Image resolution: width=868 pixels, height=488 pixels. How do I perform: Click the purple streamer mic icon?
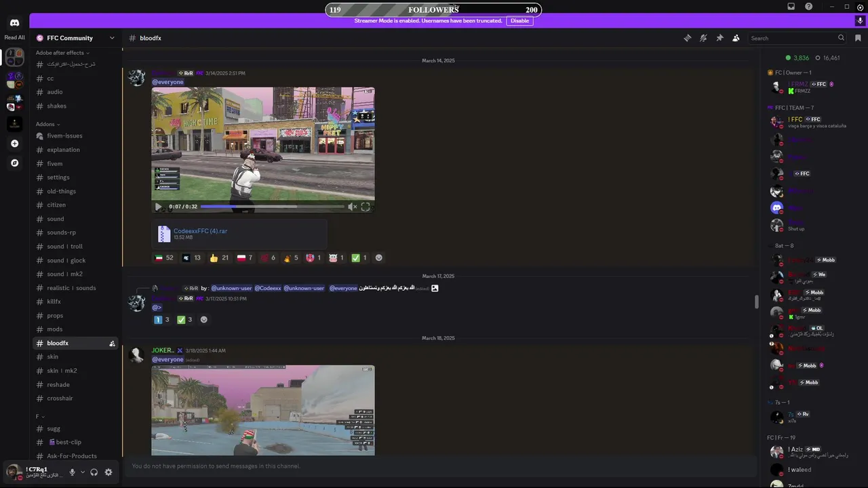860,21
